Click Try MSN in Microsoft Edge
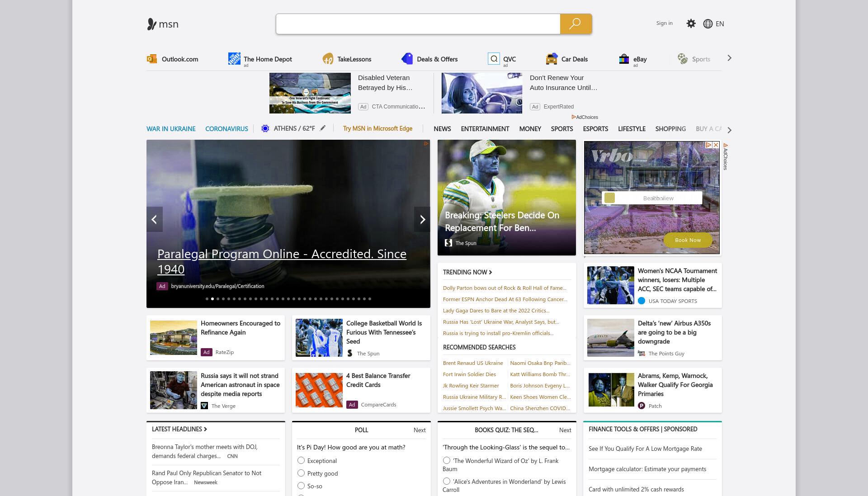 377,128
